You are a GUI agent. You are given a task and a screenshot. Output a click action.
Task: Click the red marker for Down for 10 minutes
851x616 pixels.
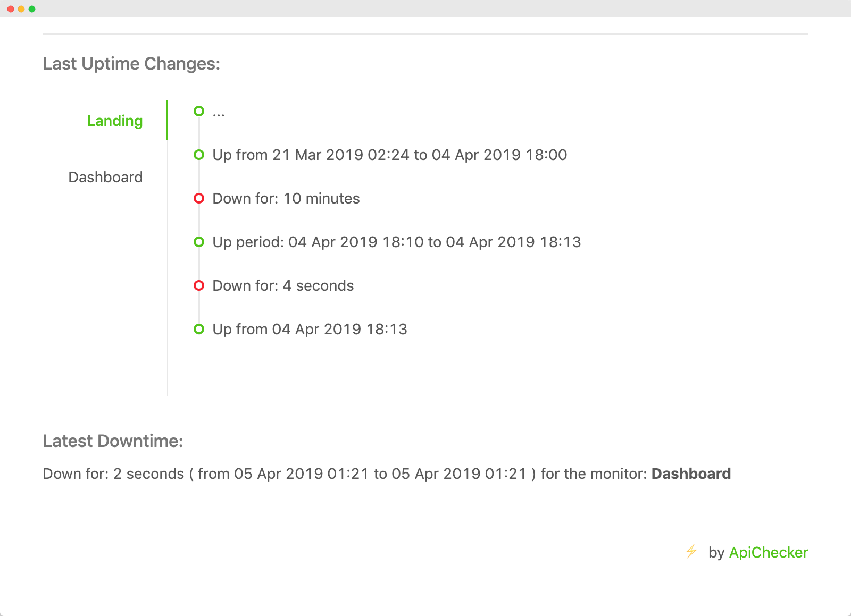click(199, 198)
